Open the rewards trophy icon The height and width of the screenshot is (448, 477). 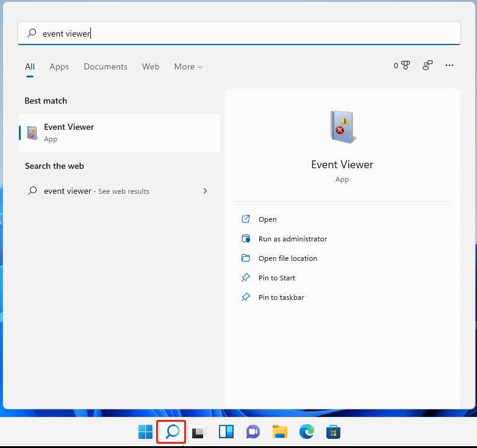point(405,65)
